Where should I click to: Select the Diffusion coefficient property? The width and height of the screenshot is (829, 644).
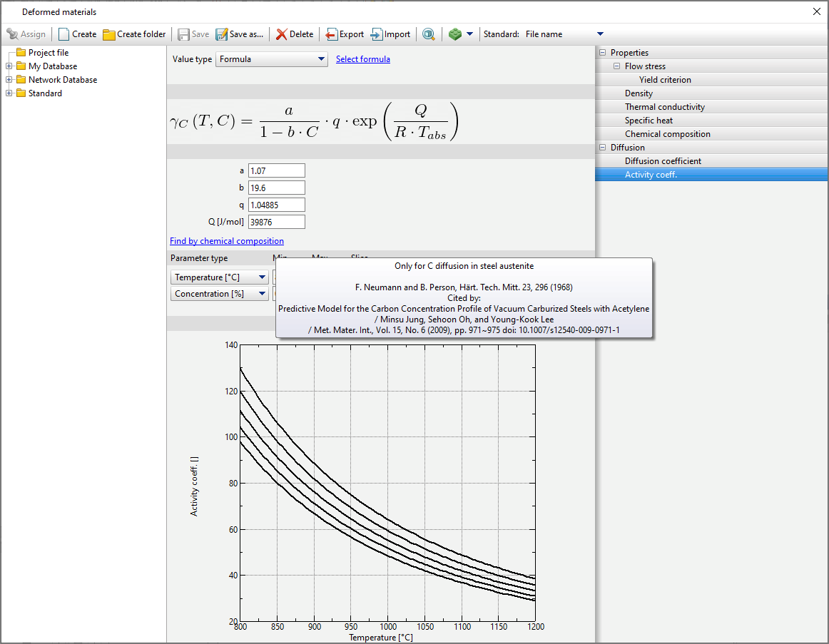tap(663, 161)
